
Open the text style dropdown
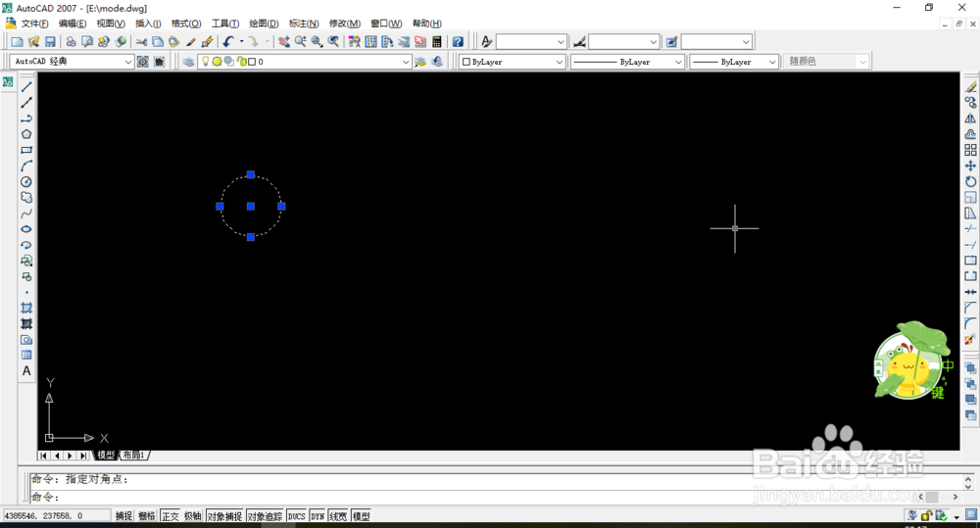(x=561, y=42)
